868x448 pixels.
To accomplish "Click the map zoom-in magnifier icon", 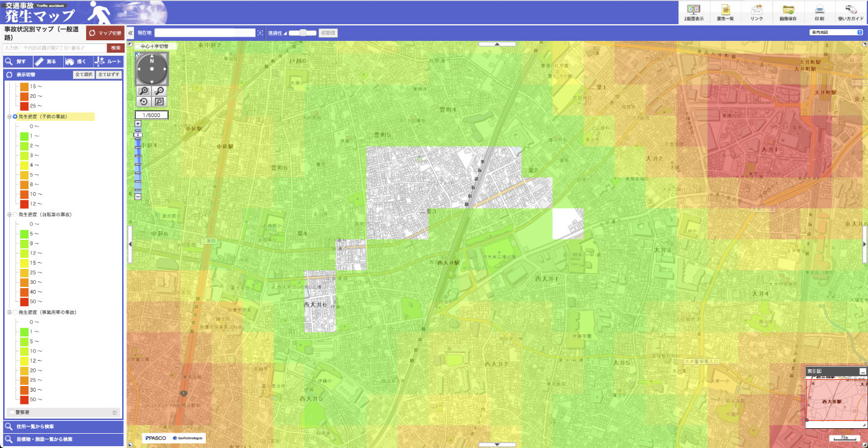I will tap(144, 91).
